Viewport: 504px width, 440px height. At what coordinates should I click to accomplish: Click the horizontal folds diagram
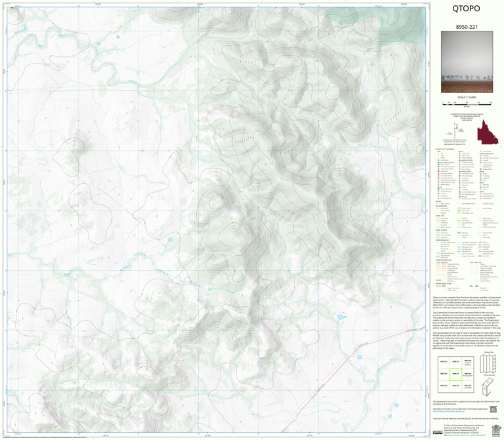coord(488,387)
